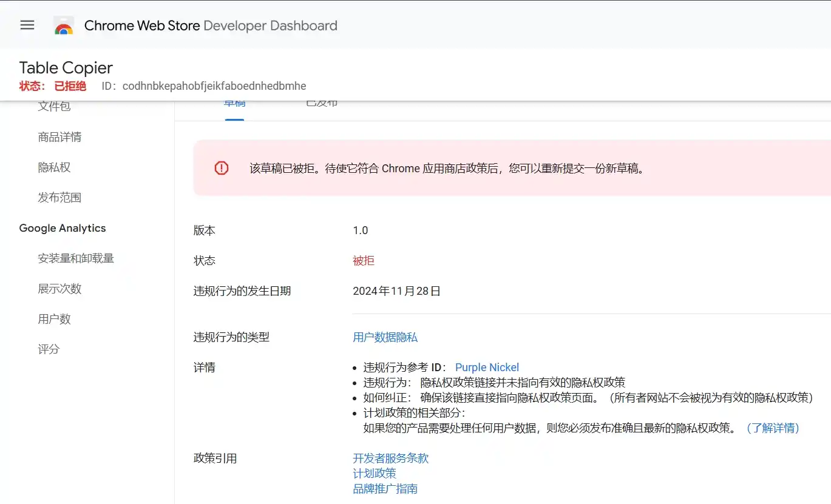View 展示次数 analytics page
Viewport: 831px width, 504px height.
point(59,289)
